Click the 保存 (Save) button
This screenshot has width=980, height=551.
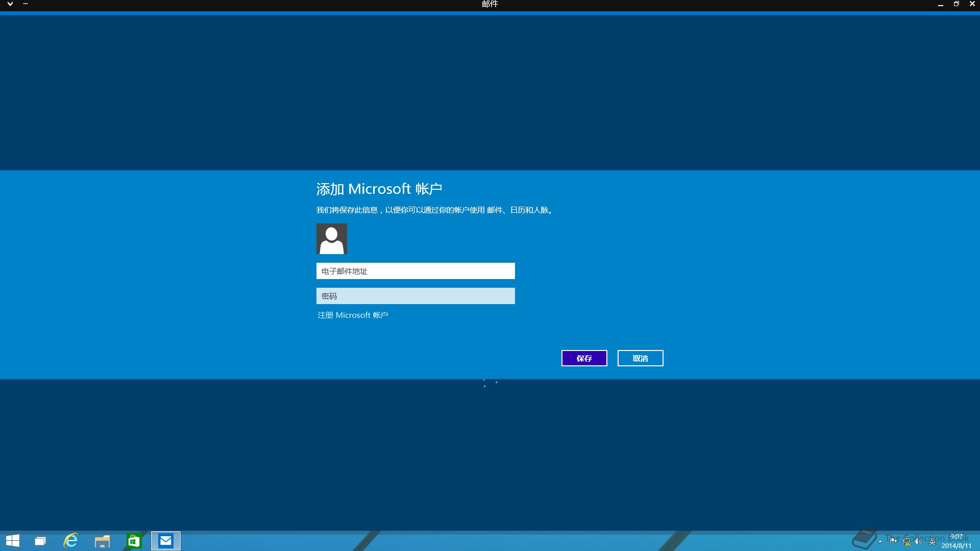(x=584, y=358)
